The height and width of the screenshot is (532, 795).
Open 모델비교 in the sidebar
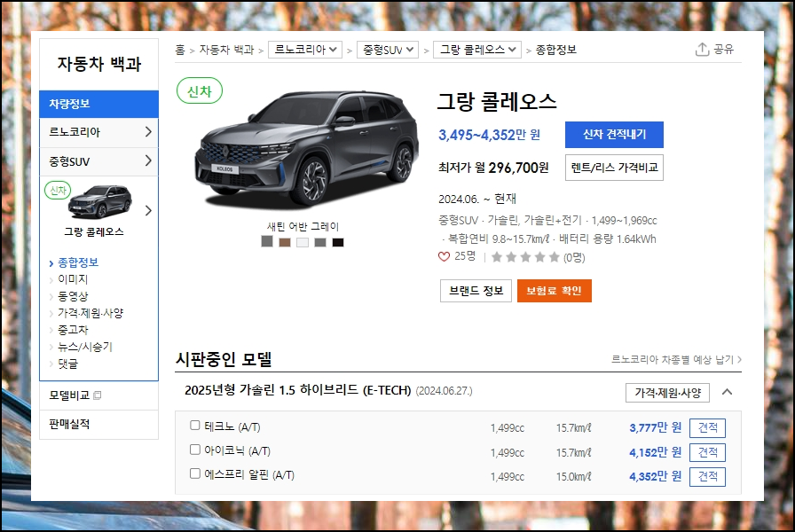69,395
